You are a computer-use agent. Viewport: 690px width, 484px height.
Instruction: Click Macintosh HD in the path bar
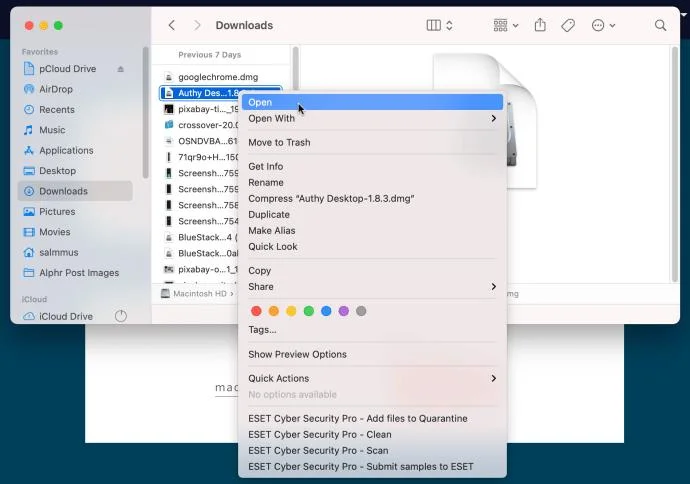point(194,293)
